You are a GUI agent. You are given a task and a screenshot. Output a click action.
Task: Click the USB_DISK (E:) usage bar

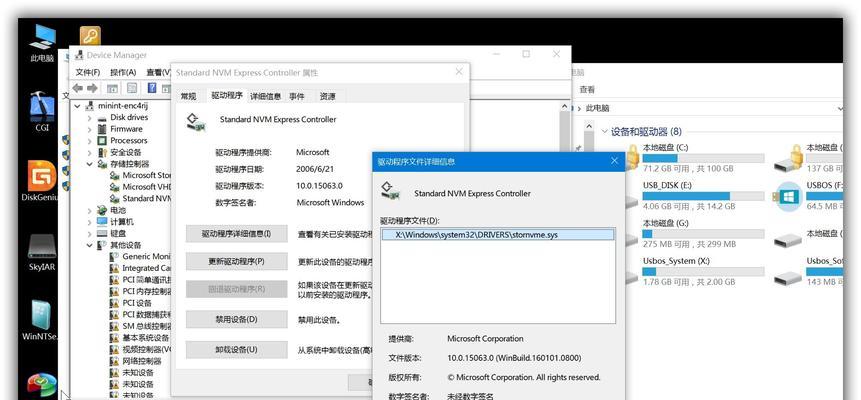(x=703, y=196)
